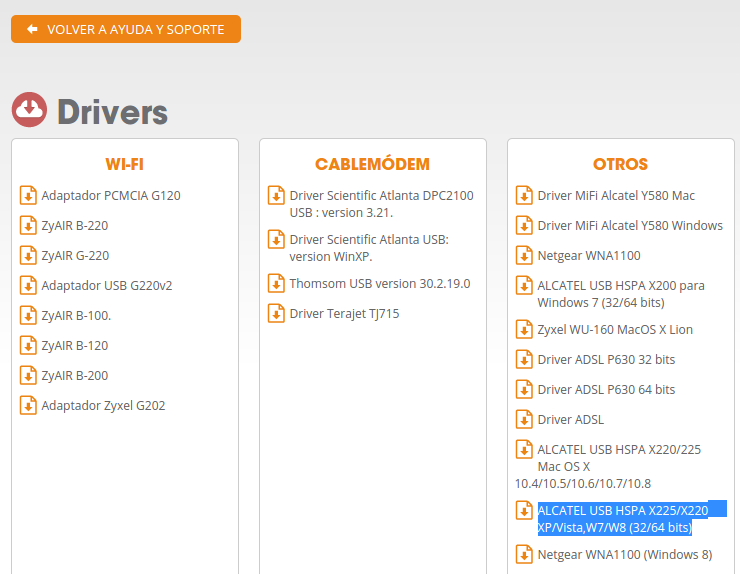
Task: Open ALCATEL USB HSPA X220/225 Mac OS X link
Action: click(x=608, y=466)
